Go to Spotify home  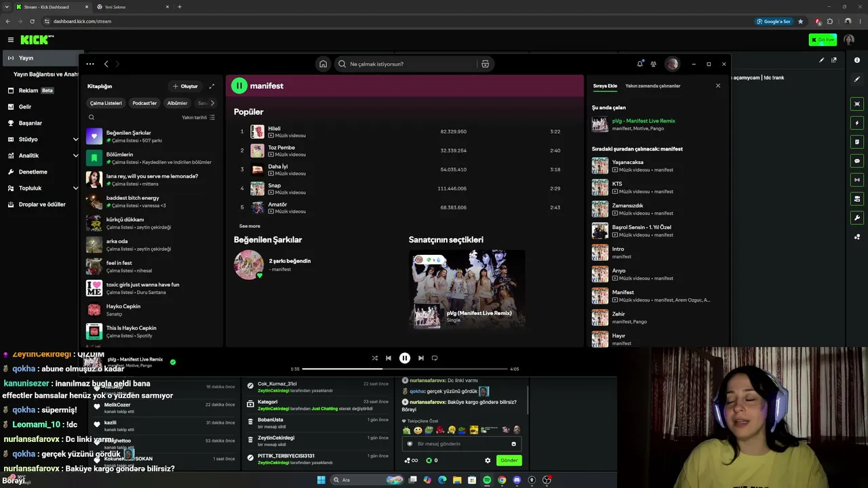pyautogui.click(x=323, y=64)
